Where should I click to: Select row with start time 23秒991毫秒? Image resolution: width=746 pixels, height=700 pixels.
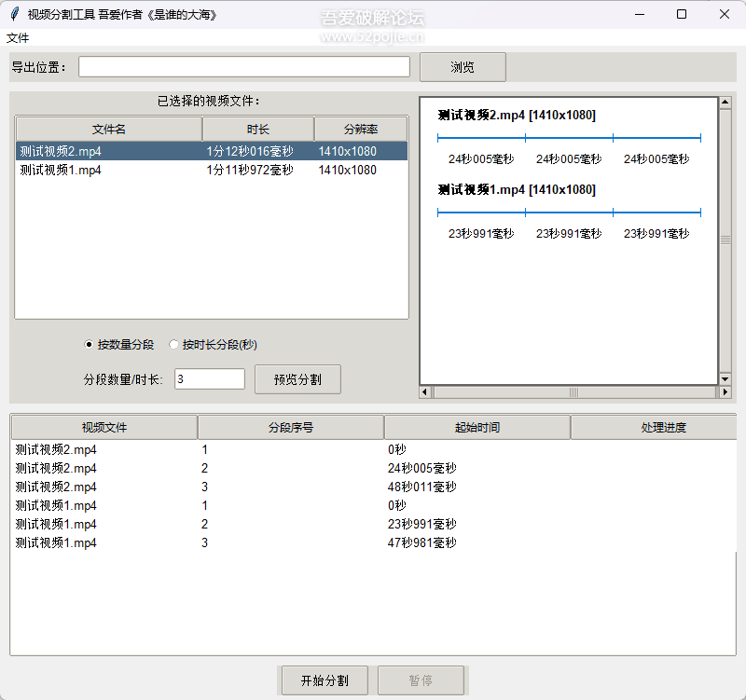(x=373, y=524)
